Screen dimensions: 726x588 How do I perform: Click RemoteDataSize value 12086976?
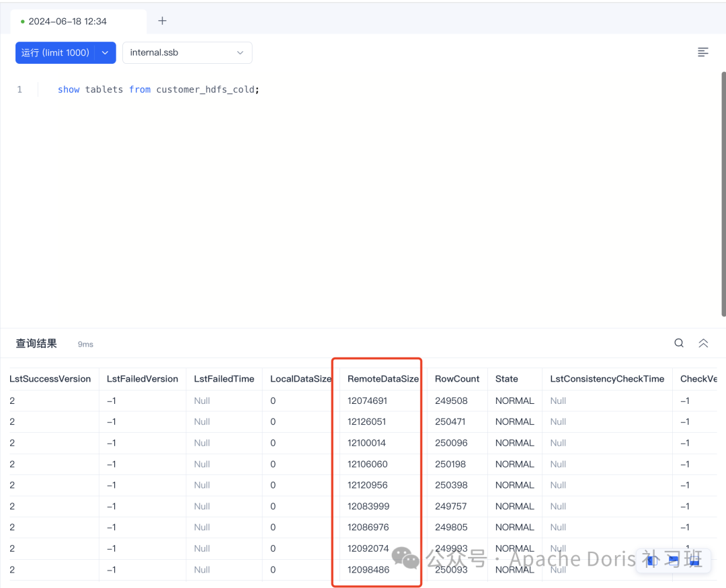click(368, 528)
